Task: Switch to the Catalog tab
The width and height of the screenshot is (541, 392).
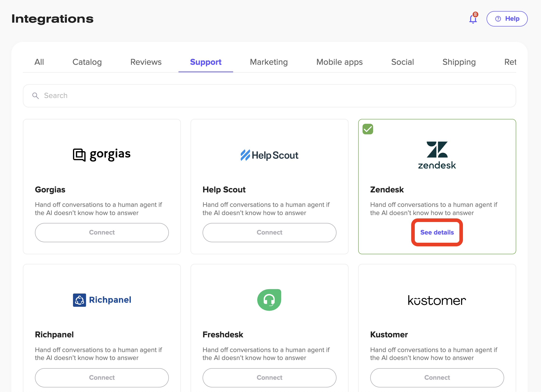Action: 87,62
